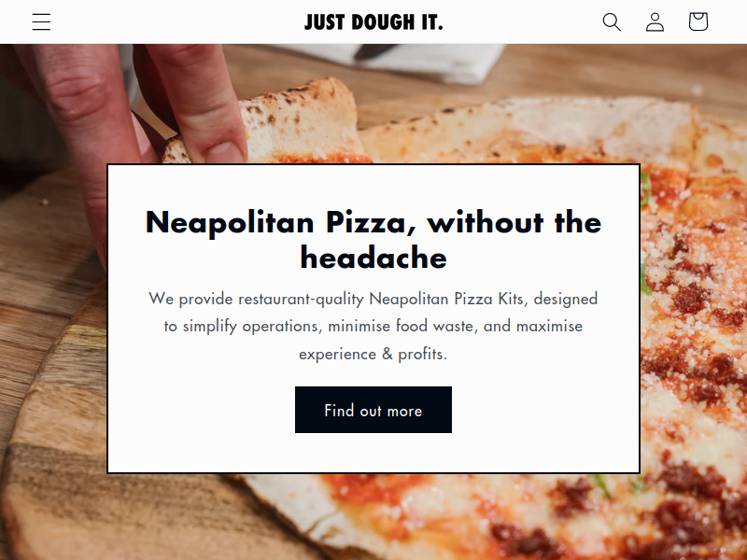Go to the Just Dough It. logo

(x=373, y=22)
